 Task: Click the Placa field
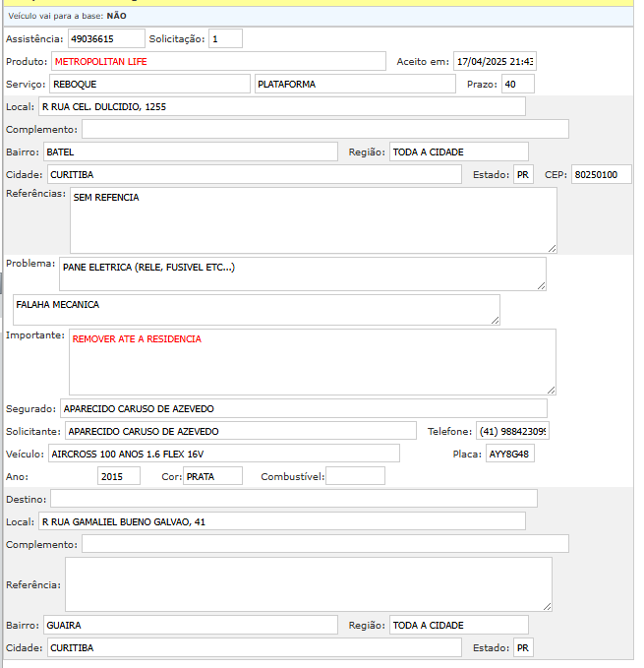[x=509, y=454]
